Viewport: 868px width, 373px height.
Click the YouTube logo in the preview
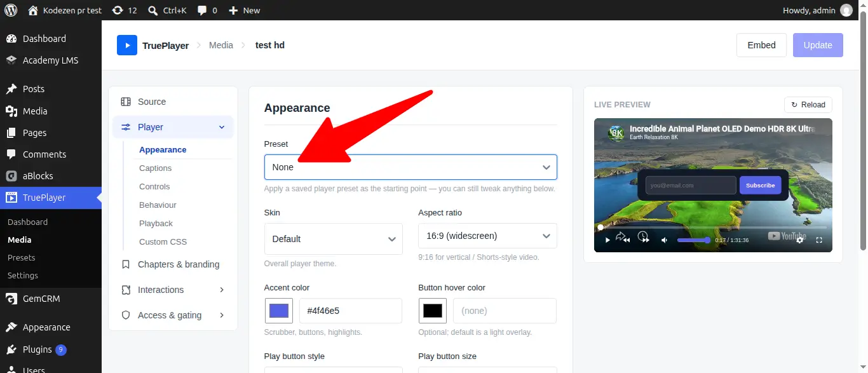[x=787, y=236]
